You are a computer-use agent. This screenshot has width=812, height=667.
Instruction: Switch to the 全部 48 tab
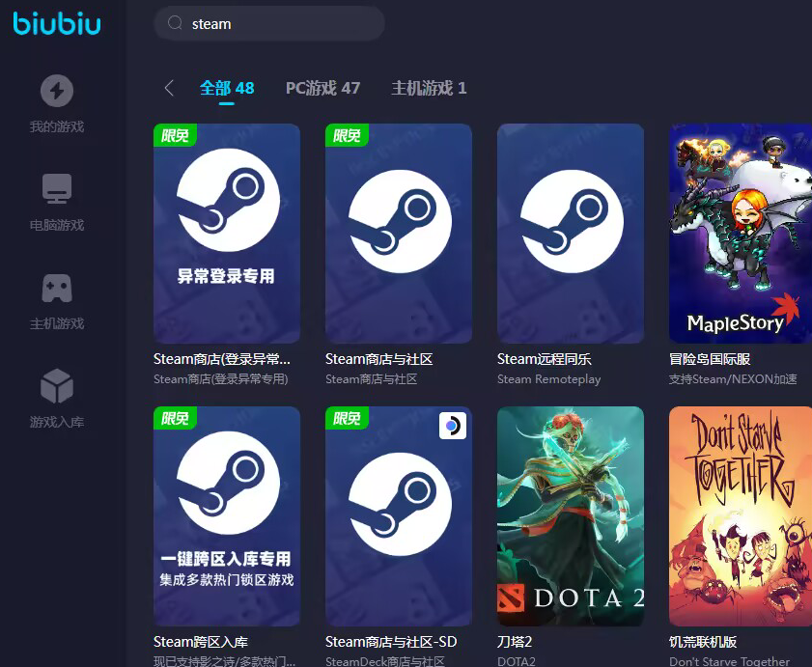tap(227, 88)
